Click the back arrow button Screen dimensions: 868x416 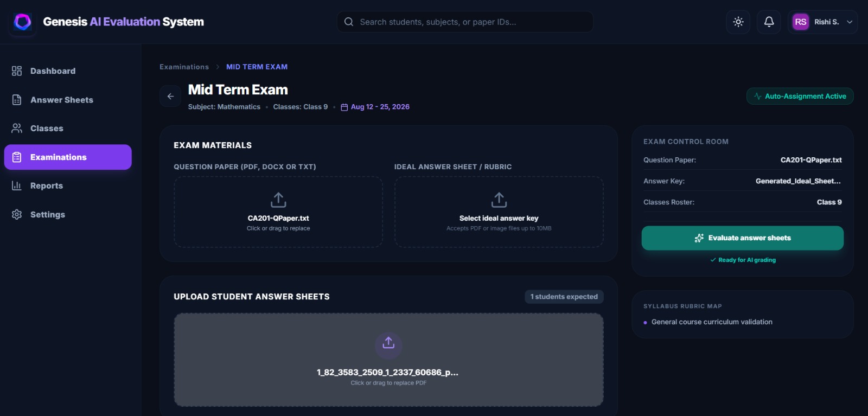pyautogui.click(x=170, y=96)
